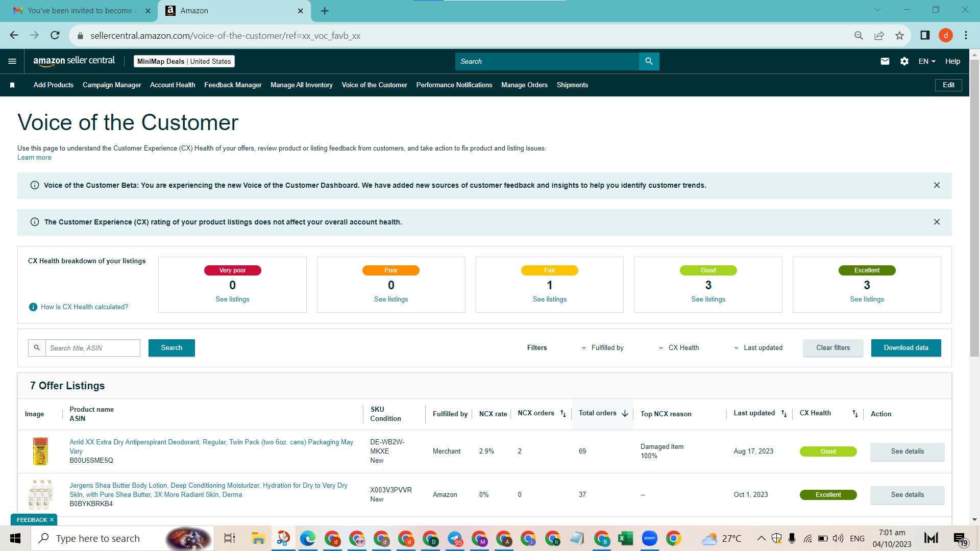Click the browser address bar
This screenshot has width=980, height=551.
point(459,36)
